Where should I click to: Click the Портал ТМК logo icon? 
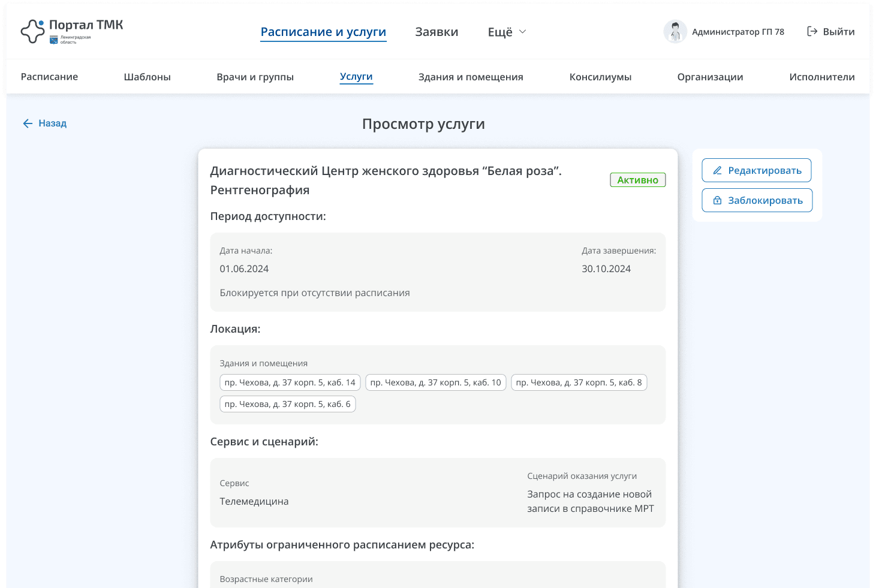point(32,32)
